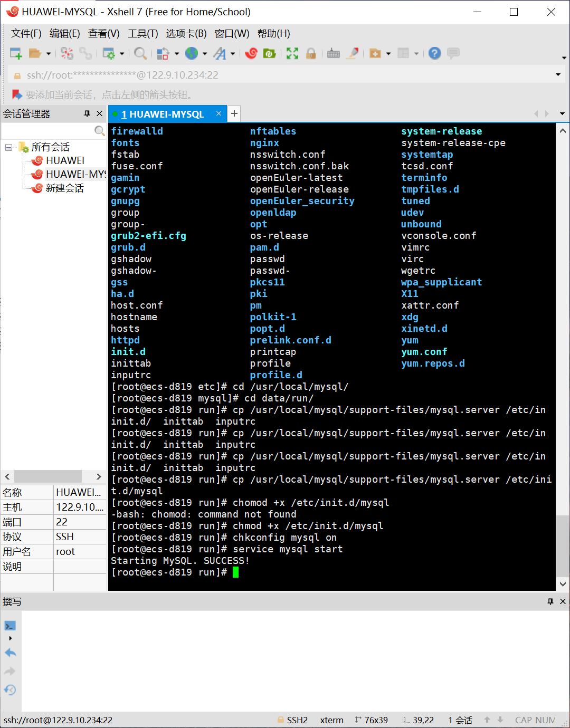Add a new tab with plus button
570x728 pixels.
(234, 113)
